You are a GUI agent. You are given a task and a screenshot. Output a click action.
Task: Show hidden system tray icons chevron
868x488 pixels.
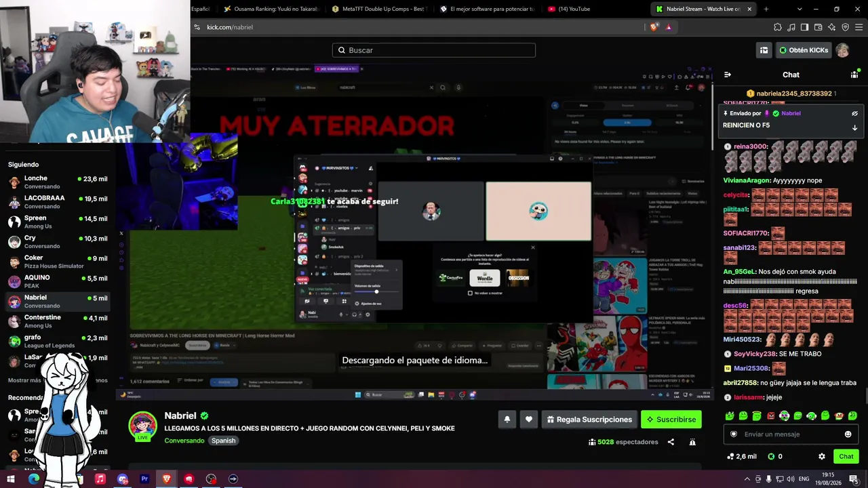point(747,479)
